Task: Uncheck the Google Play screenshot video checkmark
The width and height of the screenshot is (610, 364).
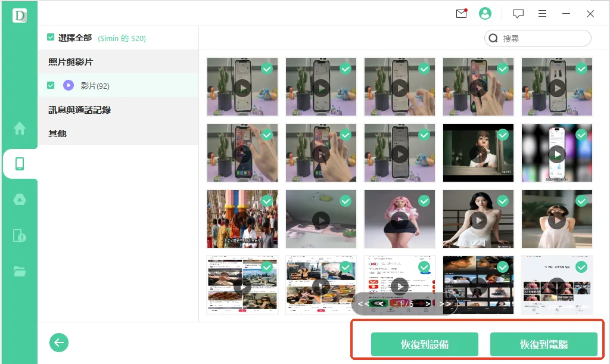Action: point(424,267)
